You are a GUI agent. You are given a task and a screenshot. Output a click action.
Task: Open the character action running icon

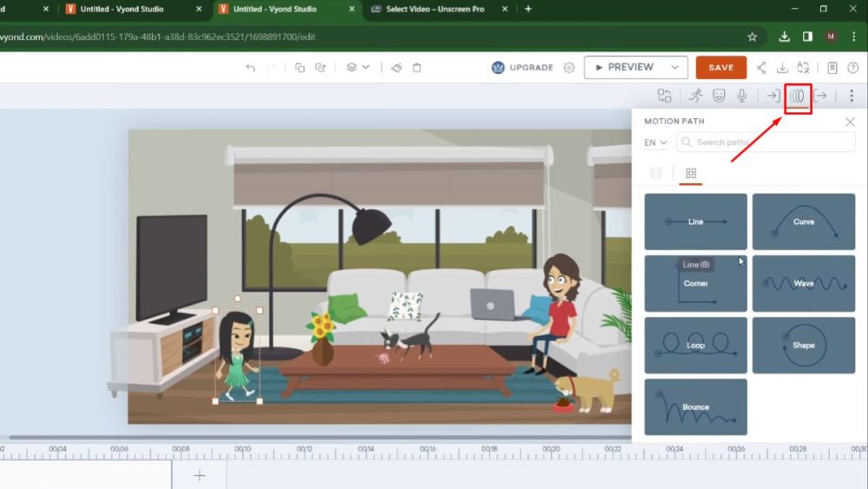pos(696,96)
